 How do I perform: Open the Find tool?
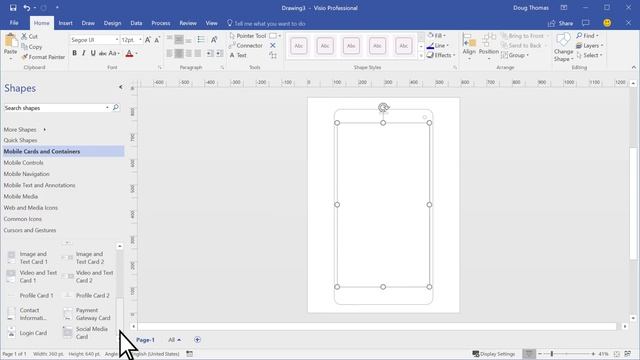[x=587, y=36]
